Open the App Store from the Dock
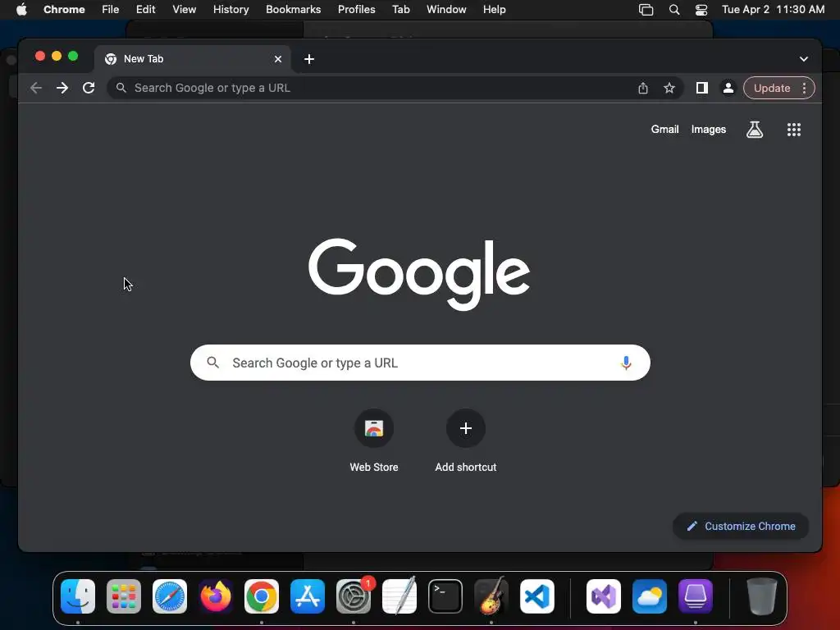Image resolution: width=840 pixels, height=630 pixels. click(x=308, y=596)
